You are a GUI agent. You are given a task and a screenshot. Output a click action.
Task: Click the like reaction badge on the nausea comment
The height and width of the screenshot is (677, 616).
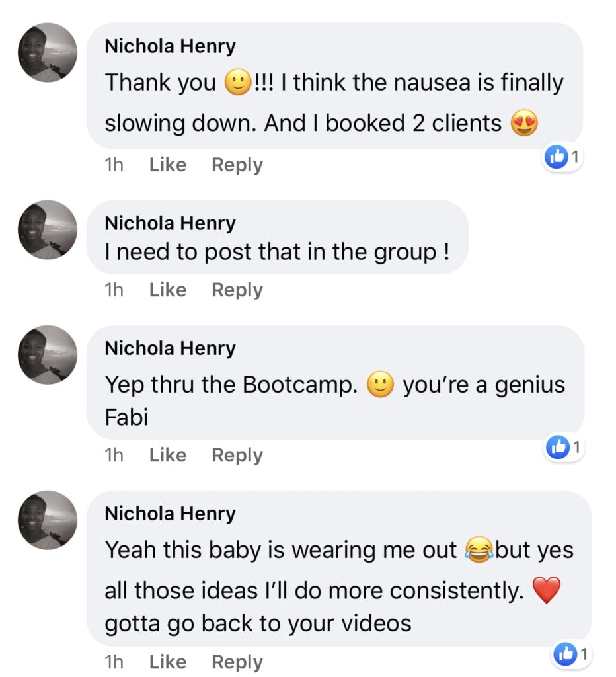(563, 158)
